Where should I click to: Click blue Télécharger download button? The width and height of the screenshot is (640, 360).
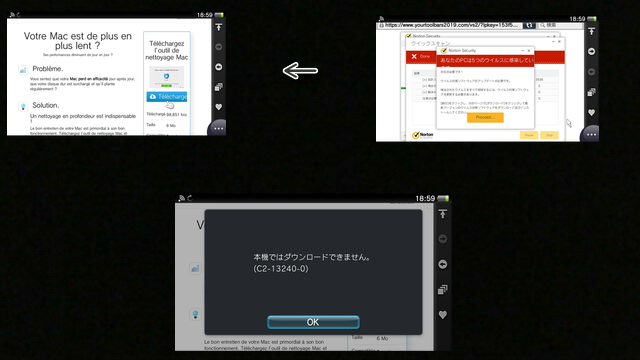[x=167, y=97]
